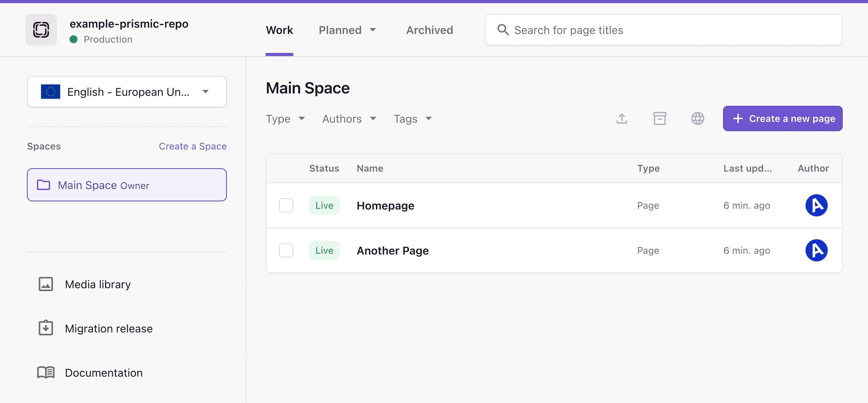Open the Media library
Screen dimensions: 868x403
pyautogui.click(x=98, y=284)
